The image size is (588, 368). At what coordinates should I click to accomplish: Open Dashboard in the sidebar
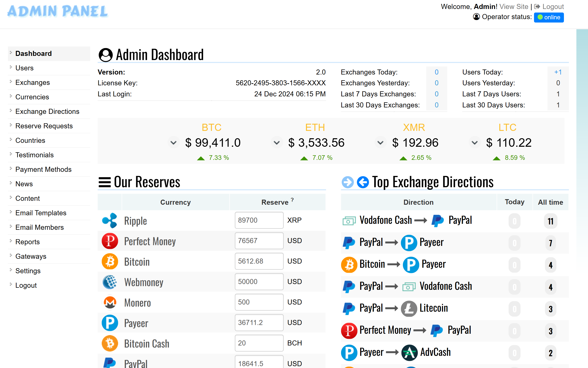[x=49, y=54]
